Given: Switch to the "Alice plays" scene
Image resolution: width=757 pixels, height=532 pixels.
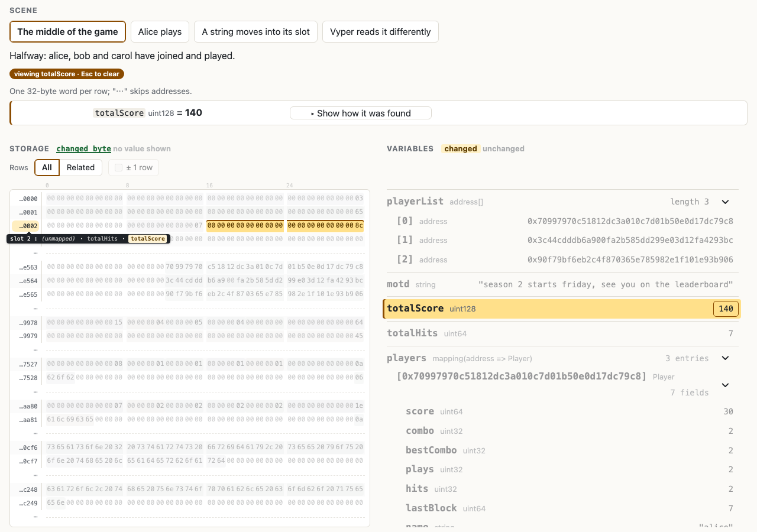Looking at the screenshot, I should (160, 32).
